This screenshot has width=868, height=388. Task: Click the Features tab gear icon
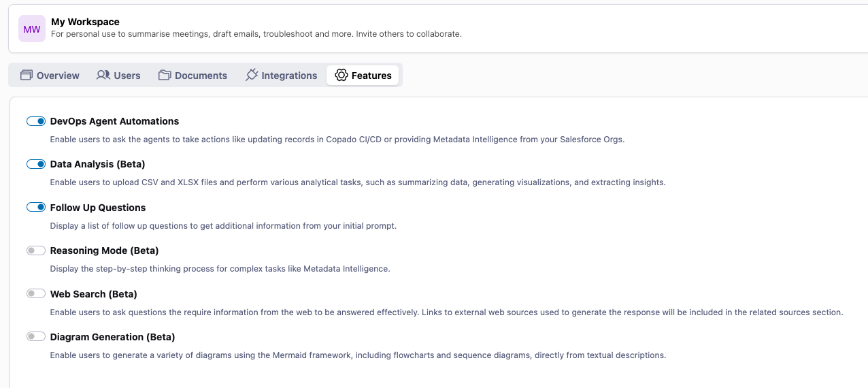point(341,75)
